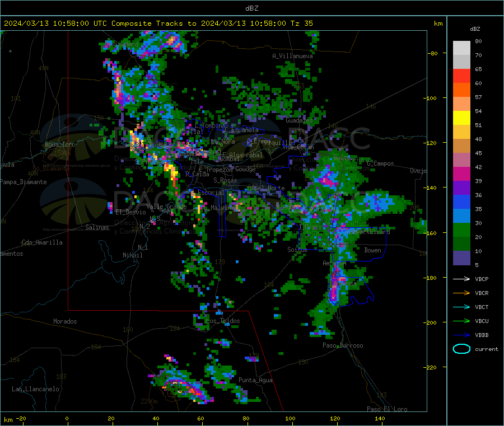504x426 pixels.
Task: Click the 'Los_Toldos' place label
Action: 223,321
